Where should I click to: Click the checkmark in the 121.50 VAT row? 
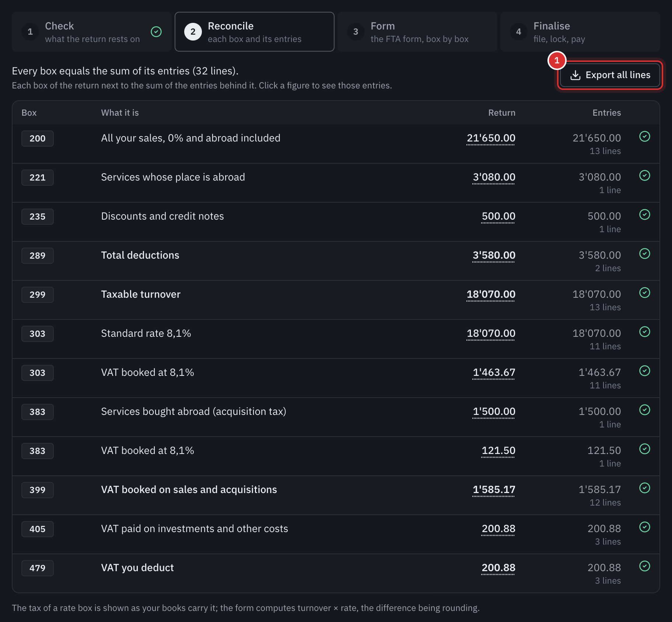click(645, 449)
